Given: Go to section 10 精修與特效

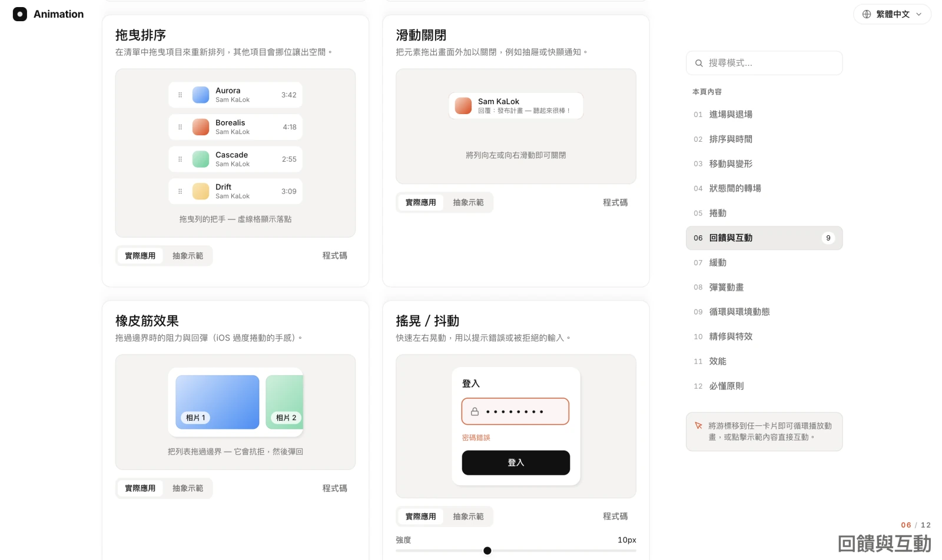Looking at the screenshot, I should 764,337.
